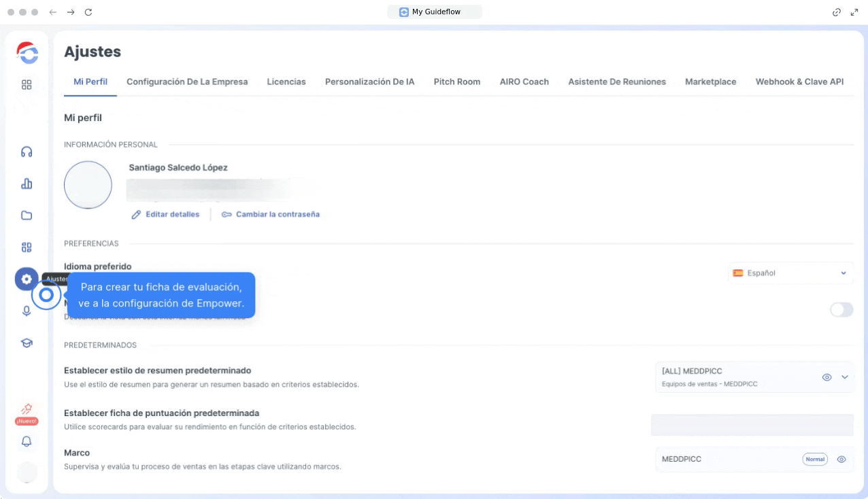Viewport: 868px width, 499px height.
Task: Click the profile avatar circle picture
Action: (x=88, y=185)
